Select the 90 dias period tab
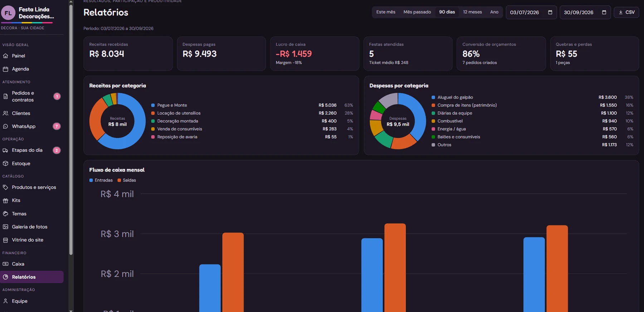The width and height of the screenshot is (644, 312). tap(447, 12)
